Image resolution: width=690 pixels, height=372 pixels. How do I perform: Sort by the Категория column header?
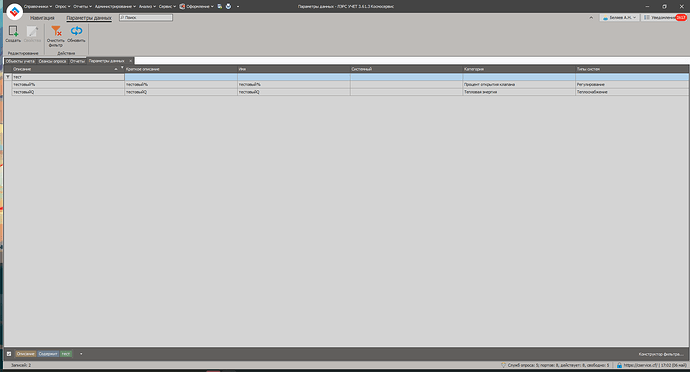coord(519,69)
